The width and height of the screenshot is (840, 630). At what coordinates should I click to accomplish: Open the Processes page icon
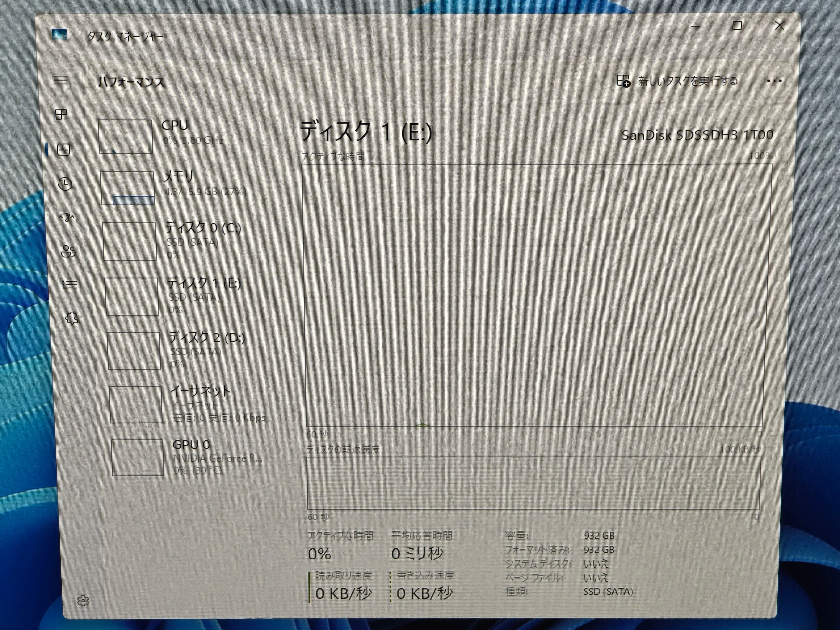61,114
